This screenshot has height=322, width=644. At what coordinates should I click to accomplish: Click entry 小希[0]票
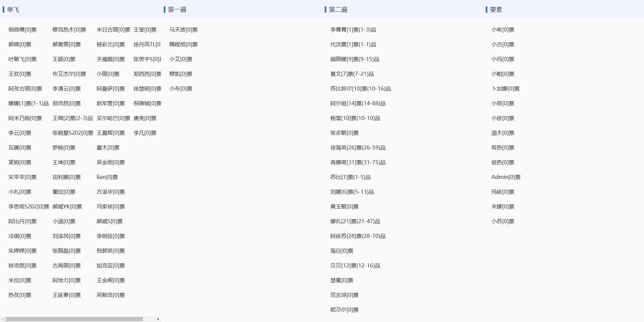coord(503,30)
